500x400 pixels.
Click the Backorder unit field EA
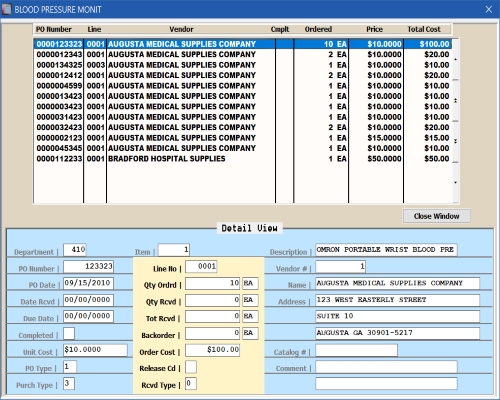point(250,333)
